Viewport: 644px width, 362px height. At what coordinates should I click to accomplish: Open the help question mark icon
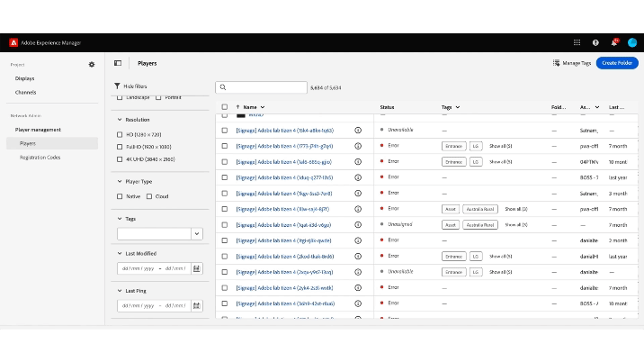click(x=595, y=43)
